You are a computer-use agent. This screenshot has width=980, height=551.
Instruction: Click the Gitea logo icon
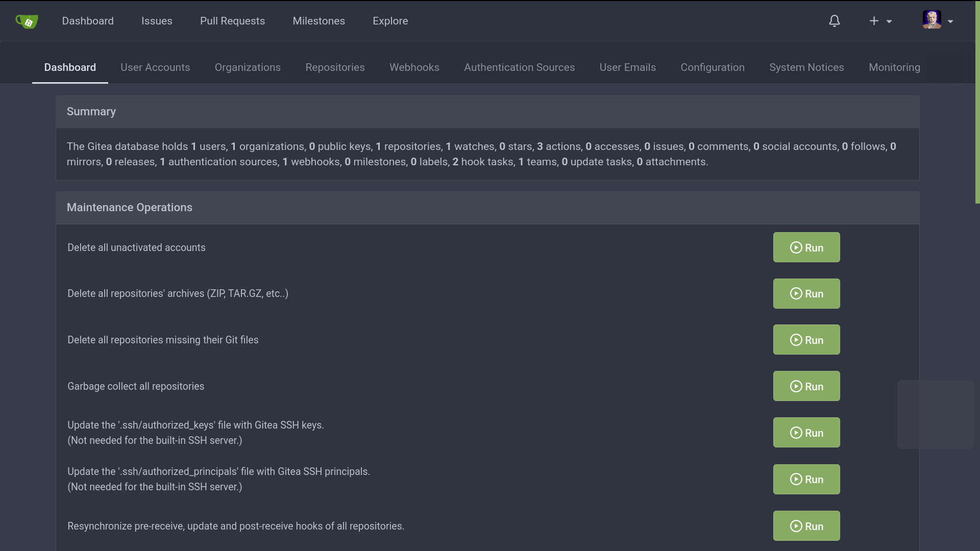point(27,21)
